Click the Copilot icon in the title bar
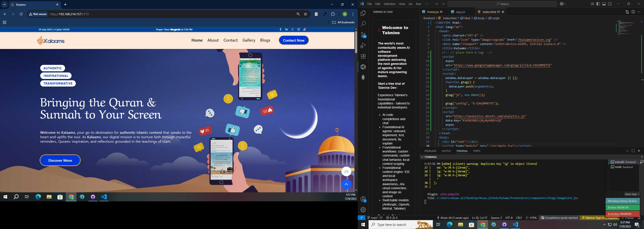The width and height of the screenshot is (644, 229). click(x=562, y=4)
